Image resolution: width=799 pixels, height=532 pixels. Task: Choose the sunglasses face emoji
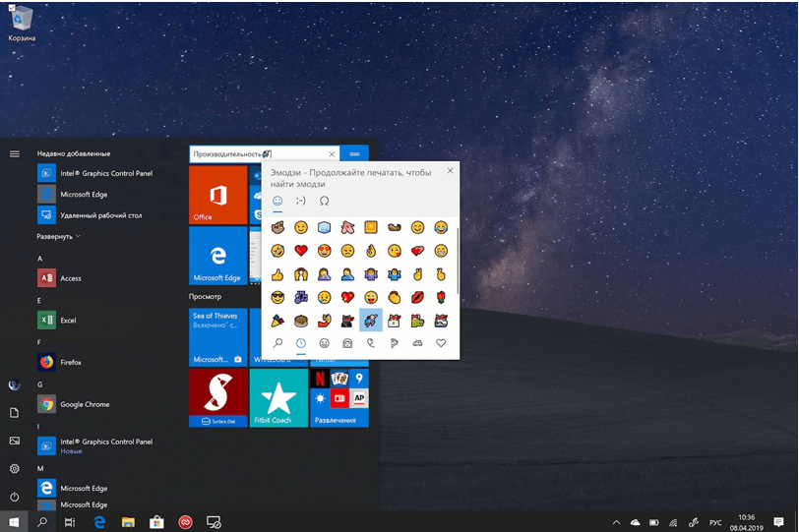[x=278, y=297]
